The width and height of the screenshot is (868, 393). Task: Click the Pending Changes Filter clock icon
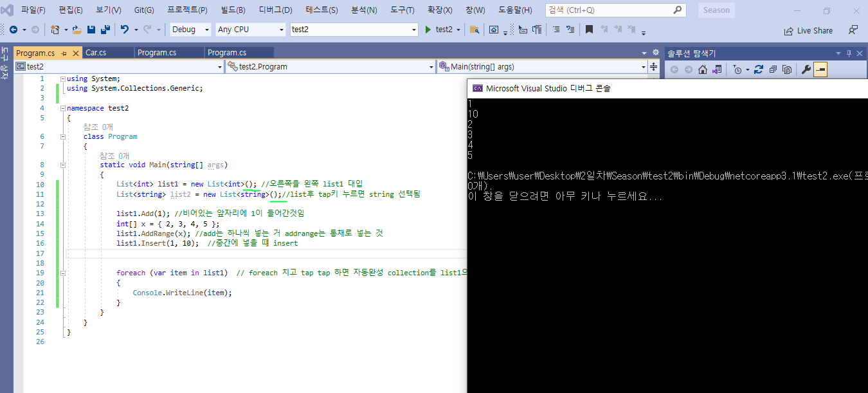(x=737, y=69)
